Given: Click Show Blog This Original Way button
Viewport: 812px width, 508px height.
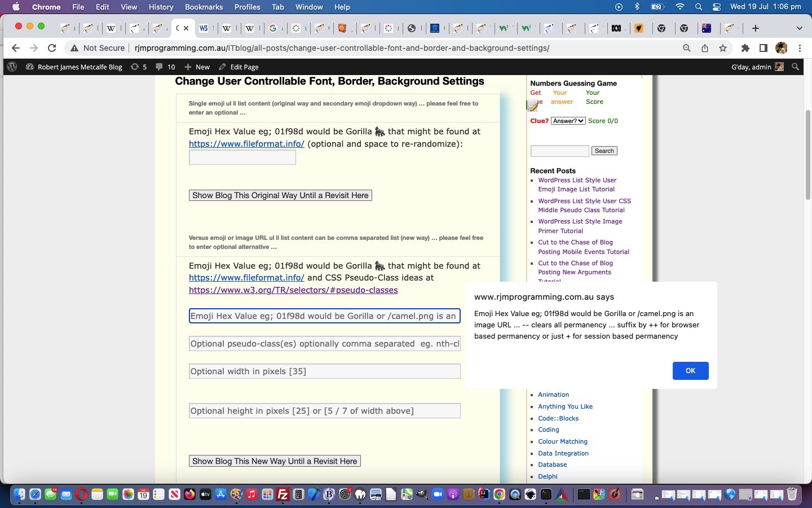Looking at the screenshot, I should tap(280, 195).
